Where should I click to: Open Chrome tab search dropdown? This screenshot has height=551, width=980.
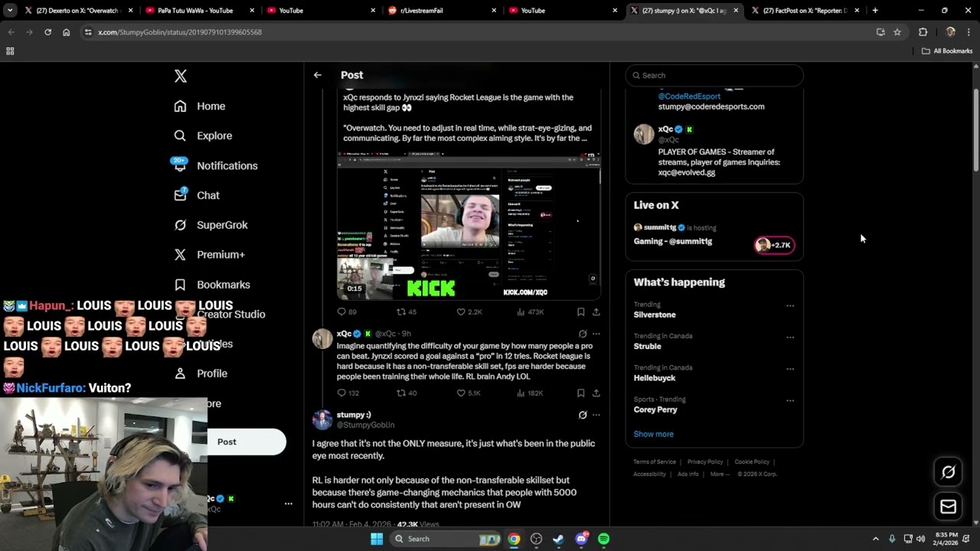(10, 11)
